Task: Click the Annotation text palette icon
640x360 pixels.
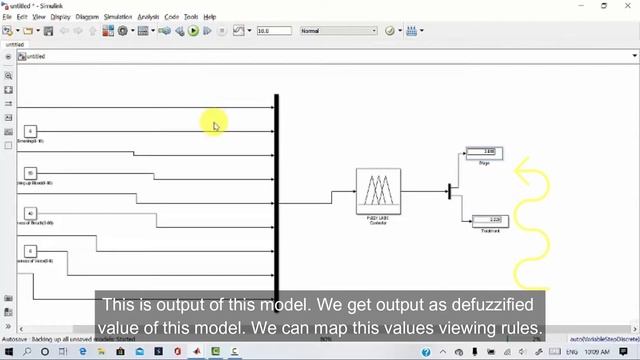Action: (x=8, y=118)
